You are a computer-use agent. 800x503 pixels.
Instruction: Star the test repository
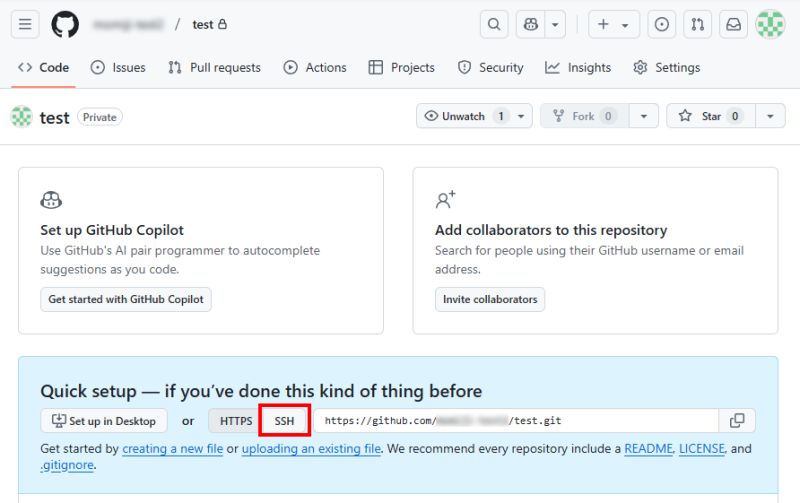pos(711,116)
